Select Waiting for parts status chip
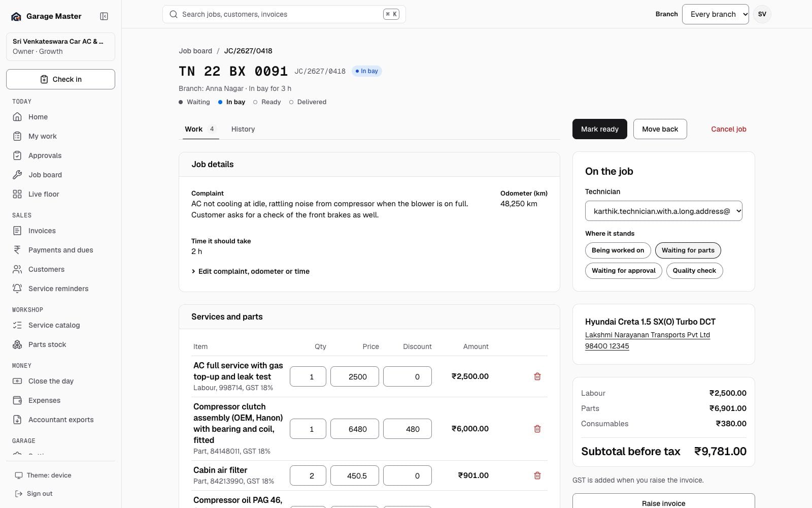Image resolution: width=812 pixels, height=508 pixels. (x=688, y=250)
